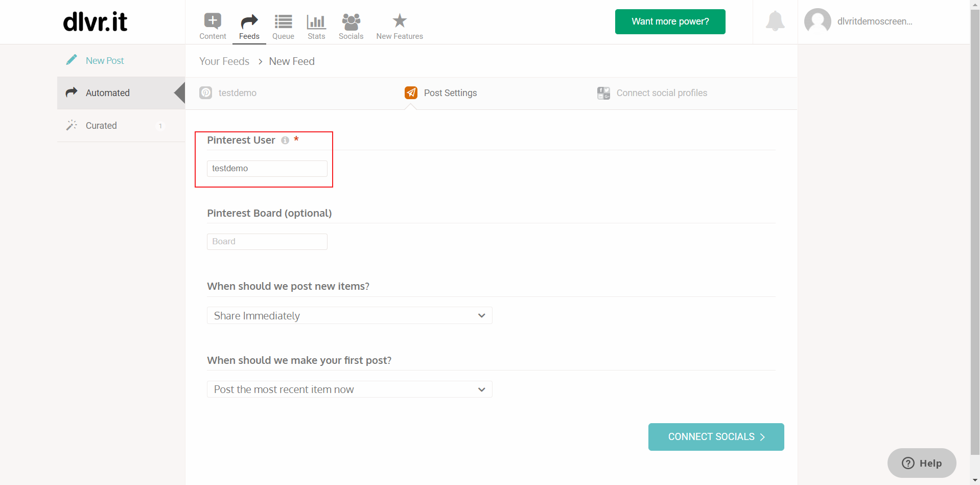Expand the Share Immediately chevron arrow
The width and height of the screenshot is (980, 485).
click(481, 315)
